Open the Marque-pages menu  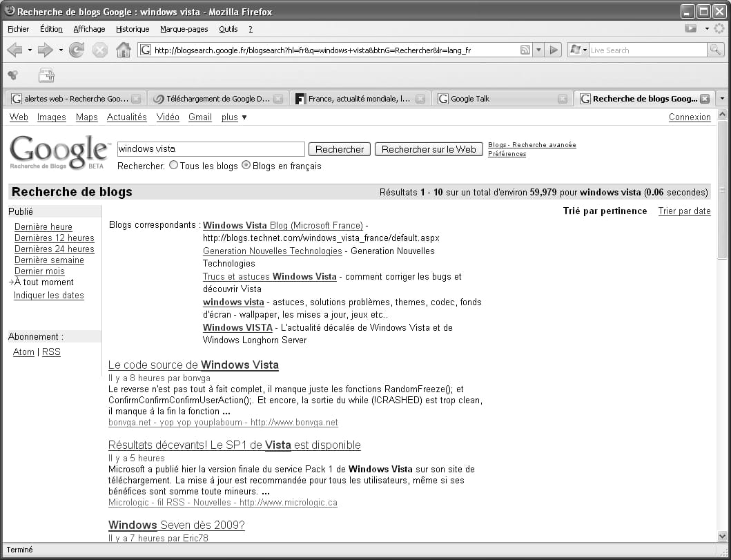click(184, 29)
